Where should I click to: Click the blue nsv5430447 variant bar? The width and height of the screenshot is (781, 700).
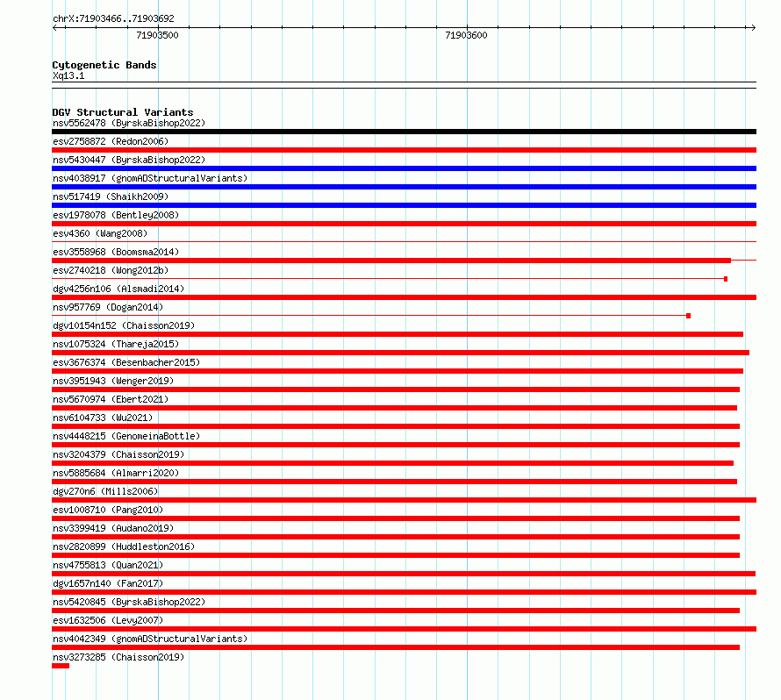(x=404, y=168)
